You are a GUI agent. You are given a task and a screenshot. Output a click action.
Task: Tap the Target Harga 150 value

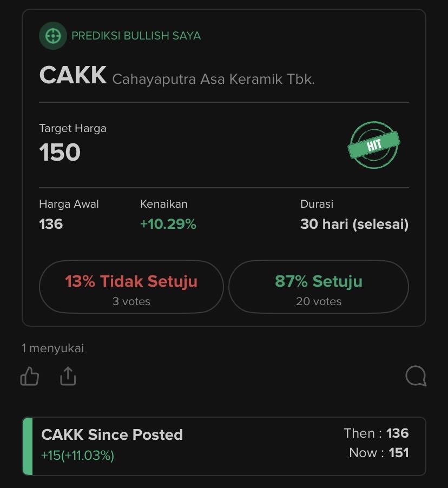click(x=60, y=152)
